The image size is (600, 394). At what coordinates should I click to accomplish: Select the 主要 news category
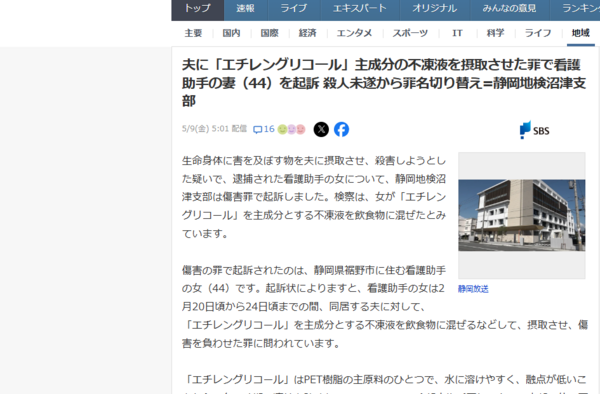(x=193, y=33)
